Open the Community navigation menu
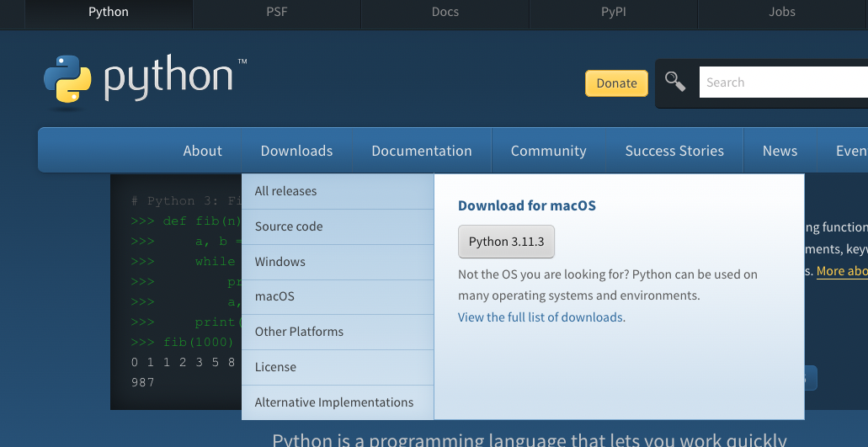The width and height of the screenshot is (868, 447). pos(549,151)
